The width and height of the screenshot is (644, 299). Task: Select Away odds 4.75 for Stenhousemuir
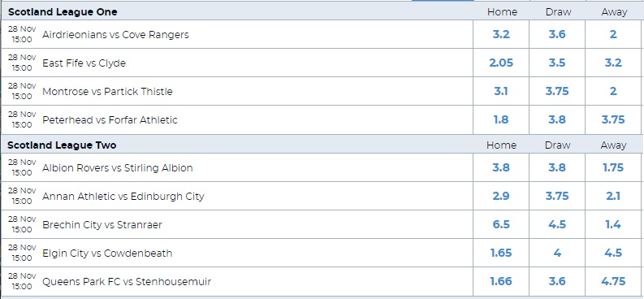613,281
